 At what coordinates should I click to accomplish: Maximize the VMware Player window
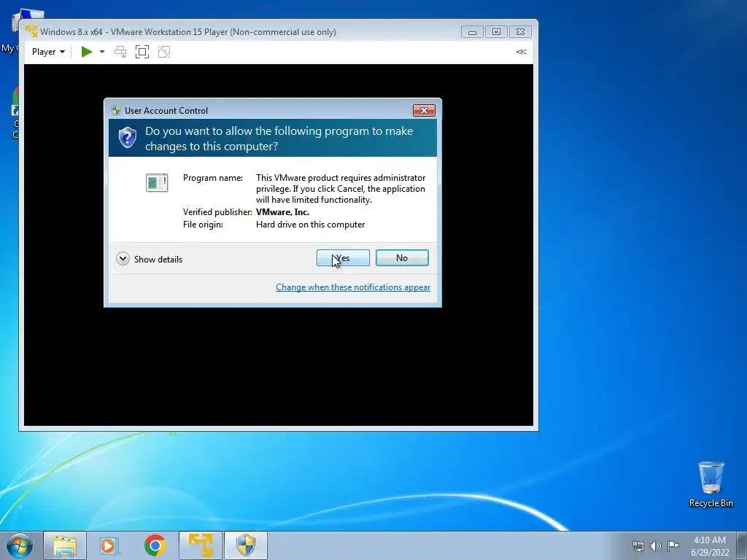click(x=496, y=32)
